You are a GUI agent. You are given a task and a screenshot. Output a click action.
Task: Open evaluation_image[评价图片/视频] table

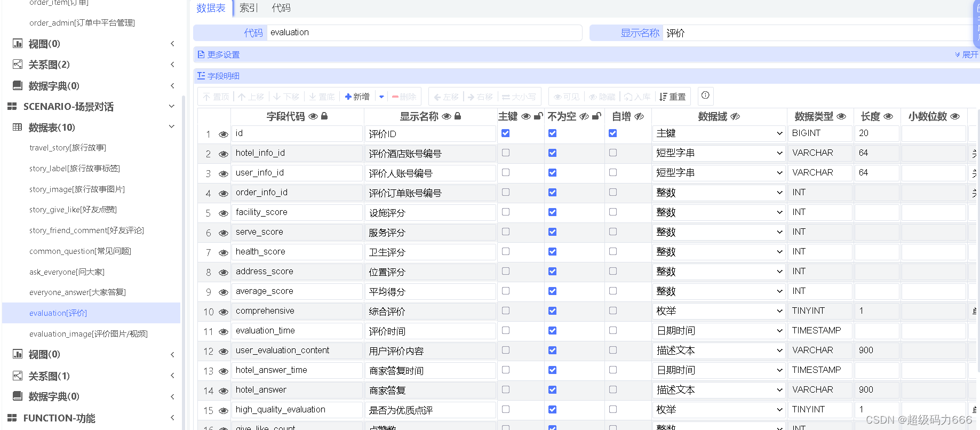coord(89,334)
